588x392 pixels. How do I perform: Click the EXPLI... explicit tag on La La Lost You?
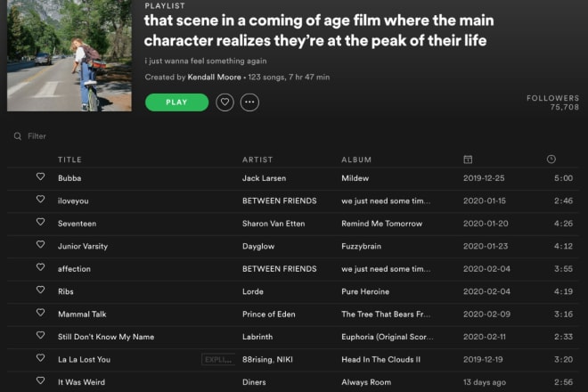[218, 359]
